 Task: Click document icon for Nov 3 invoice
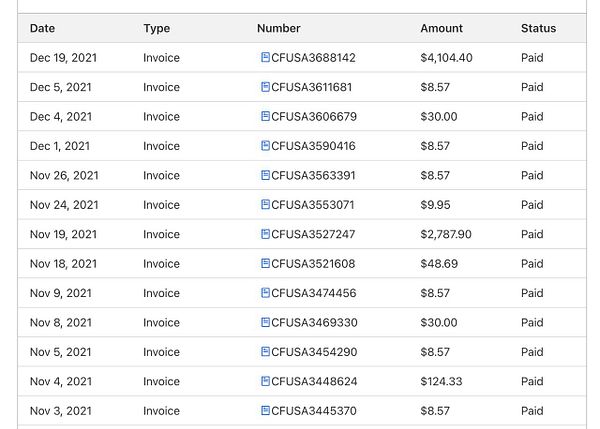click(265, 411)
